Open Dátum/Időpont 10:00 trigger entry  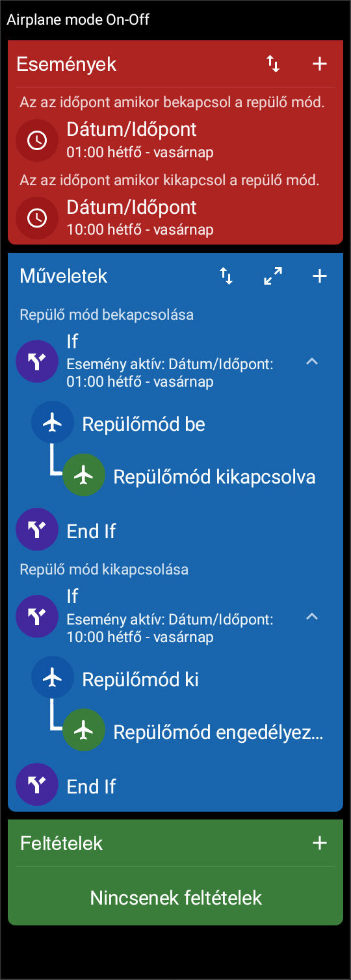[175, 218]
